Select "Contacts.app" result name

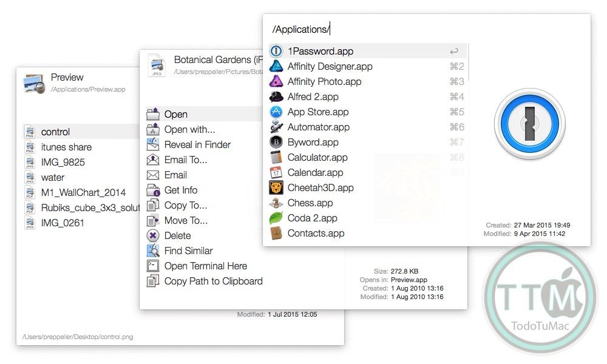[316, 233]
